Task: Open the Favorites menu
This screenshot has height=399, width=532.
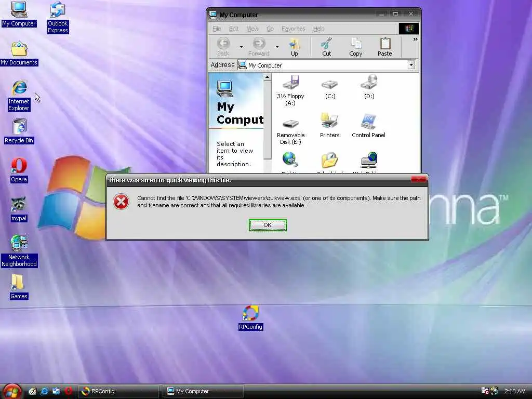Action: click(x=293, y=29)
